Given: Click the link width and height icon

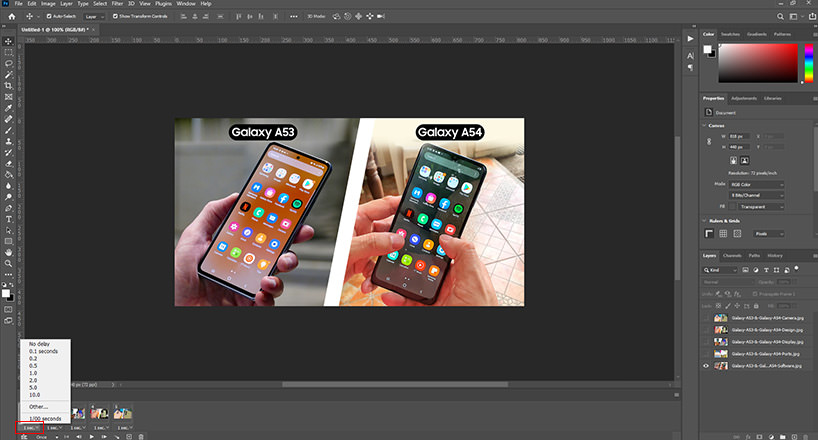Looking at the screenshot, I should 708,141.
